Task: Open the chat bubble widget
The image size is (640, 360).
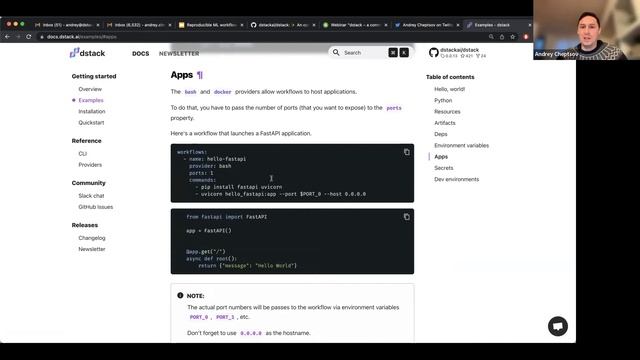Action: tap(558, 326)
